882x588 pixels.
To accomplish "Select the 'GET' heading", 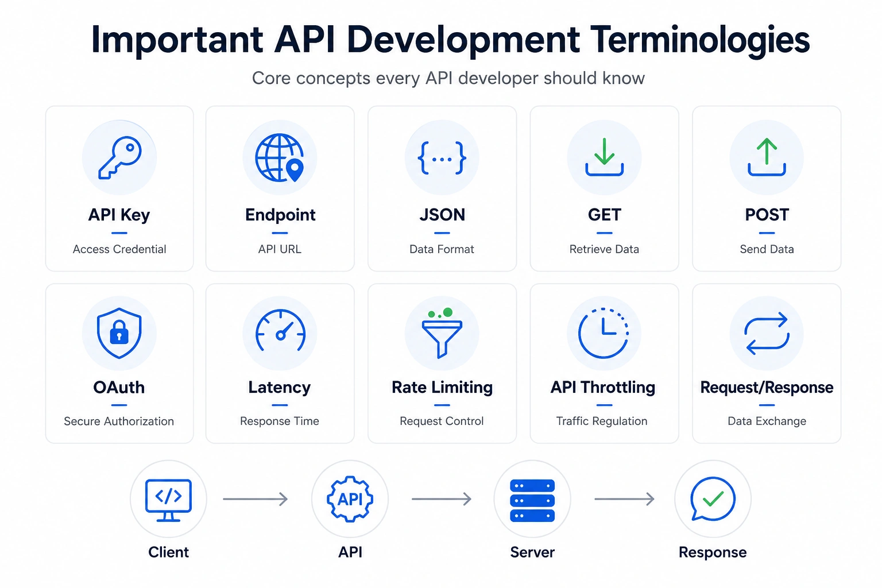I will [x=605, y=215].
